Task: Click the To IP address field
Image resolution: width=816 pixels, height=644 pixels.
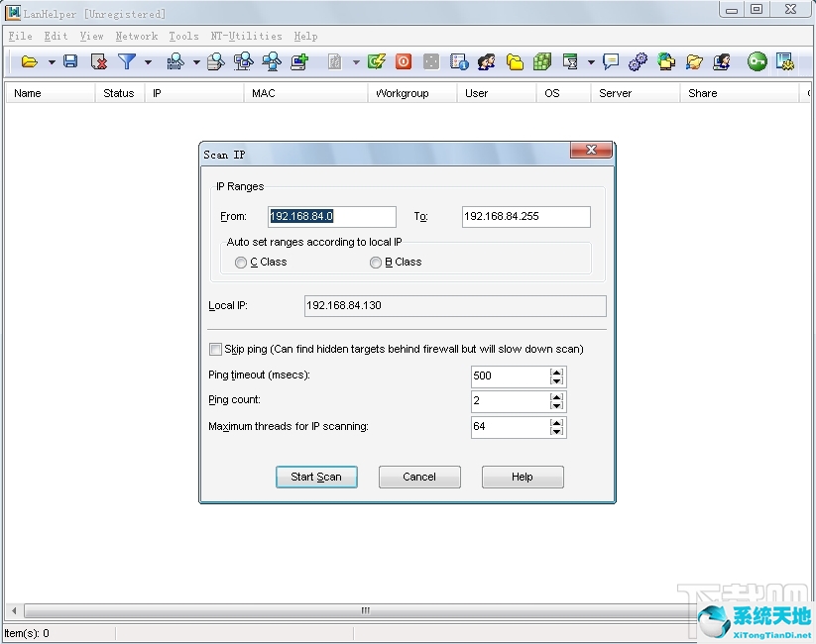Action: pos(525,216)
